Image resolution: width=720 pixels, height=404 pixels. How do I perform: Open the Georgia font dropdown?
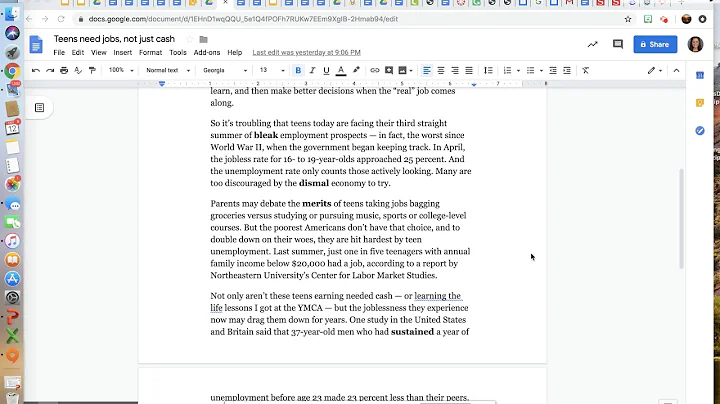[x=225, y=70]
